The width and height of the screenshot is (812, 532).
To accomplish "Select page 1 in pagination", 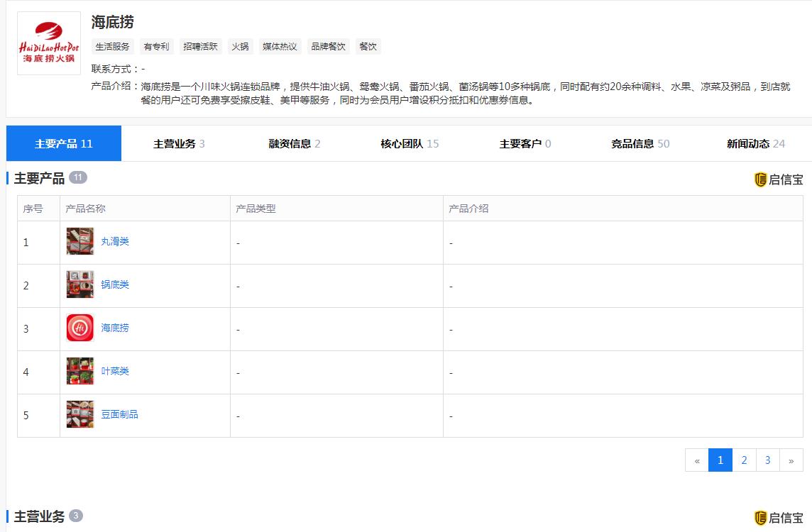I will pyautogui.click(x=720, y=460).
